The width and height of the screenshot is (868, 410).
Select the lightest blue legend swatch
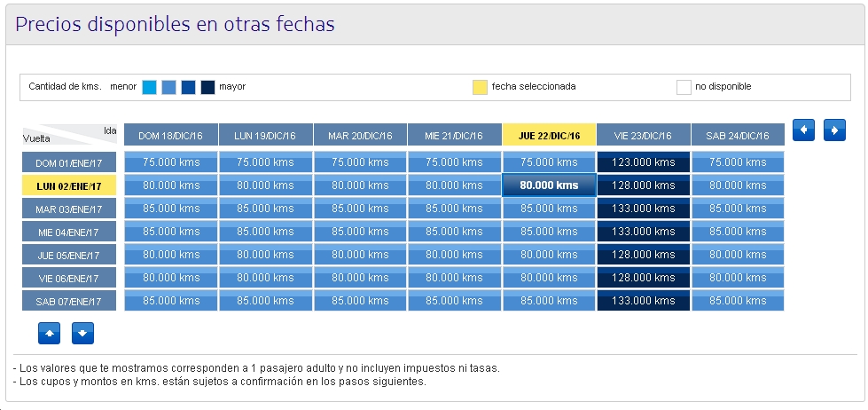[x=149, y=87]
